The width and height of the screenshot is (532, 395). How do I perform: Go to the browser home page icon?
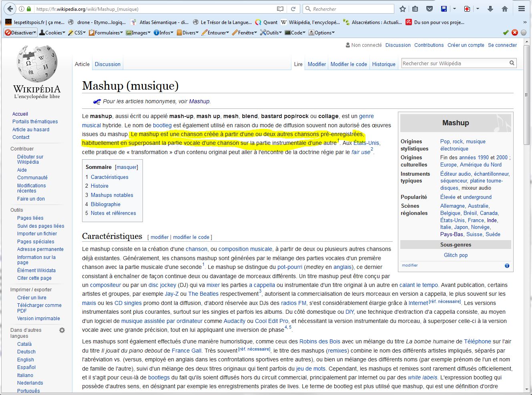coord(504,9)
